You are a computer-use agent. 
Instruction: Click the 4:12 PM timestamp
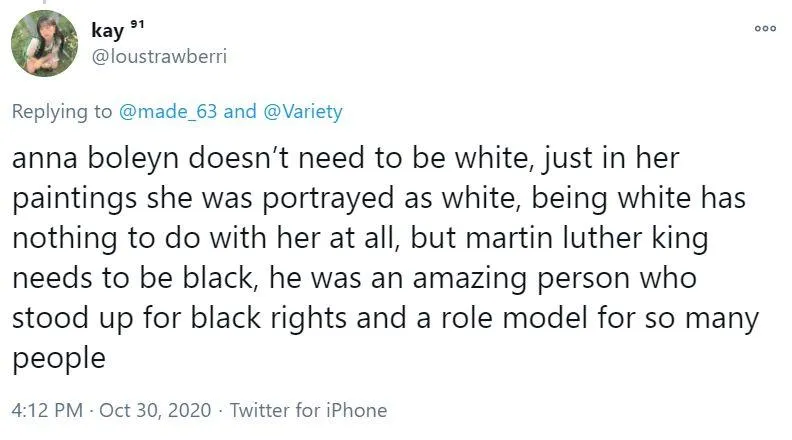click(x=47, y=410)
